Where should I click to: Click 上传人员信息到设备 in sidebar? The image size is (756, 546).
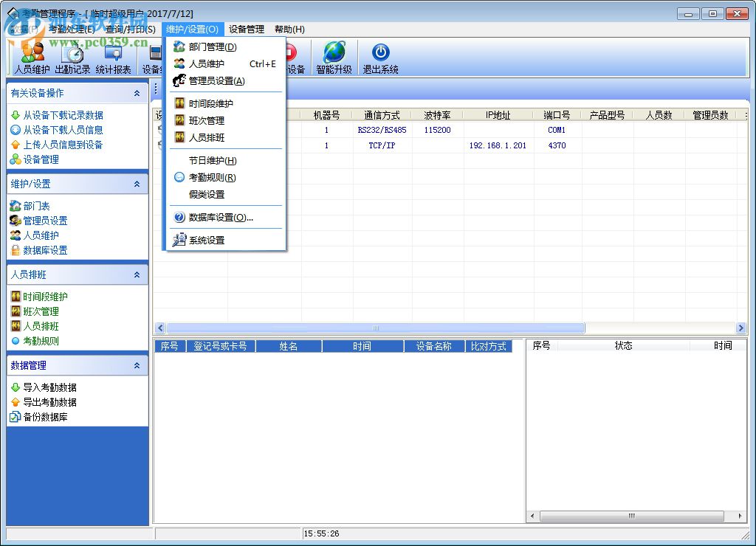(x=63, y=145)
